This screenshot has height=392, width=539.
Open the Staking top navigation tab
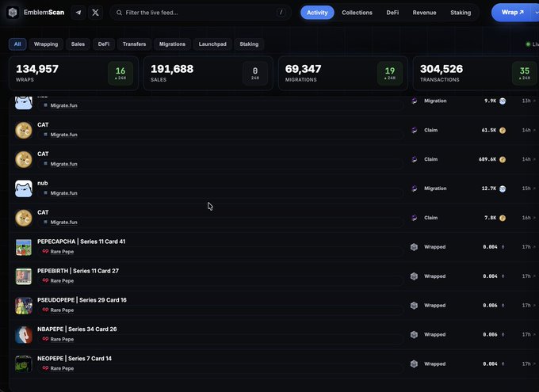(461, 13)
